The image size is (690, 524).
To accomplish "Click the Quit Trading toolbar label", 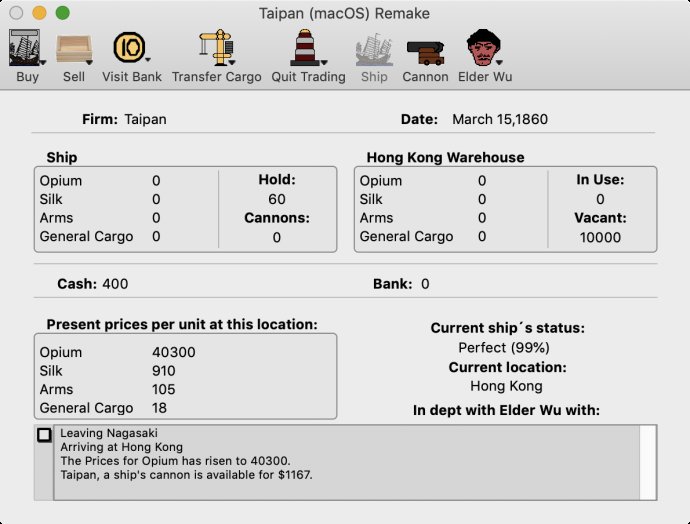I will pos(308,77).
